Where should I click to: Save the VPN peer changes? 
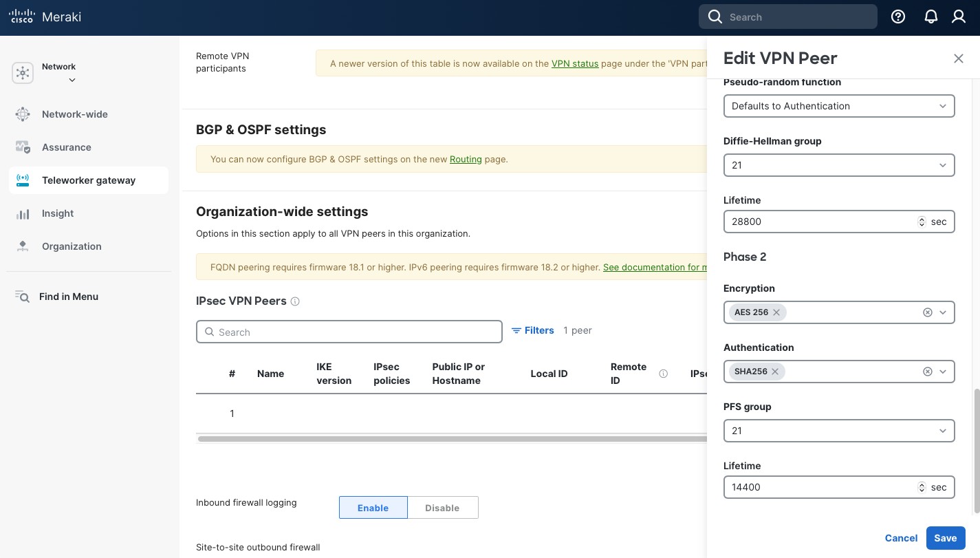pyautogui.click(x=945, y=538)
